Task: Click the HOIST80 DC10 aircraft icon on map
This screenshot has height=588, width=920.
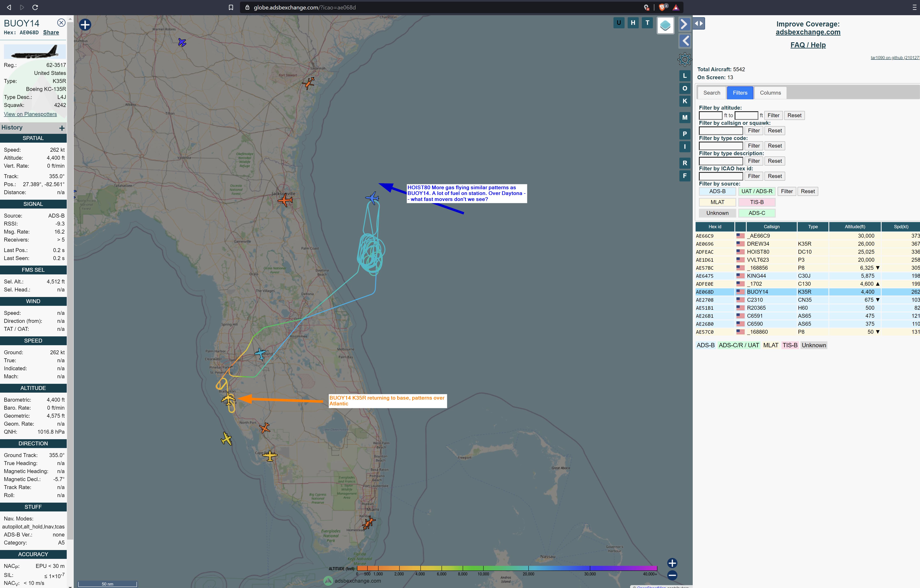Action: pyautogui.click(x=372, y=198)
